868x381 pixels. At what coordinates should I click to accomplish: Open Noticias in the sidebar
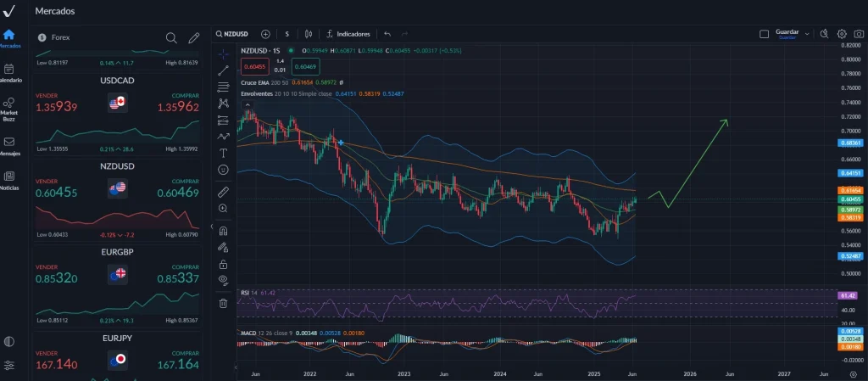(x=8, y=180)
